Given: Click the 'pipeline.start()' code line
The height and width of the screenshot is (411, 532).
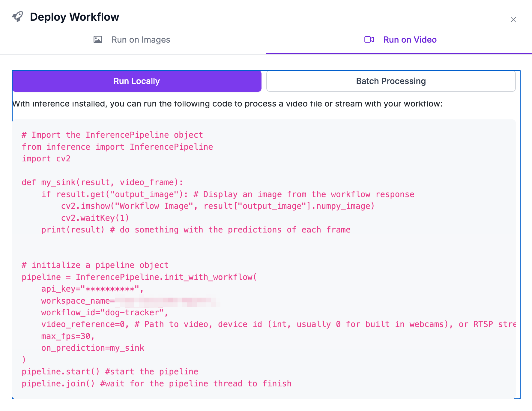Looking at the screenshot, I should point(110,372).
